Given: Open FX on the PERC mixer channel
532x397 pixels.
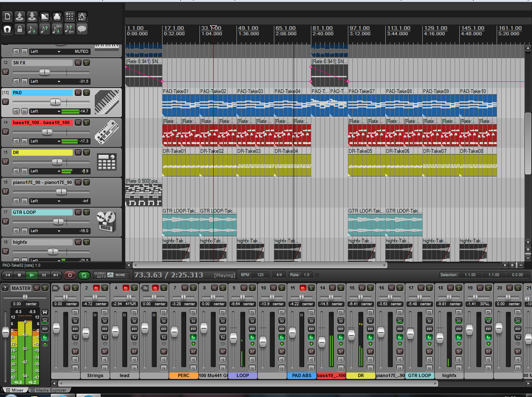Looking at the screenshot, I should [193, 338].
